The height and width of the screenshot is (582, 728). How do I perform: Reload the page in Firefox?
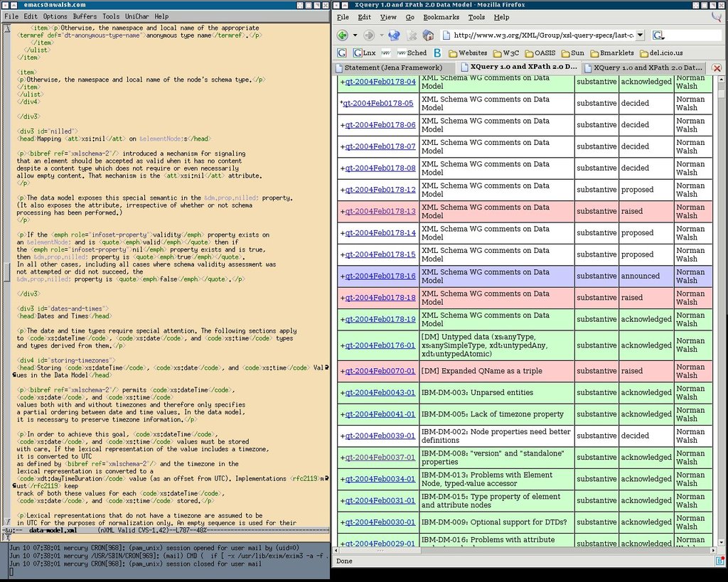(394, 36)
